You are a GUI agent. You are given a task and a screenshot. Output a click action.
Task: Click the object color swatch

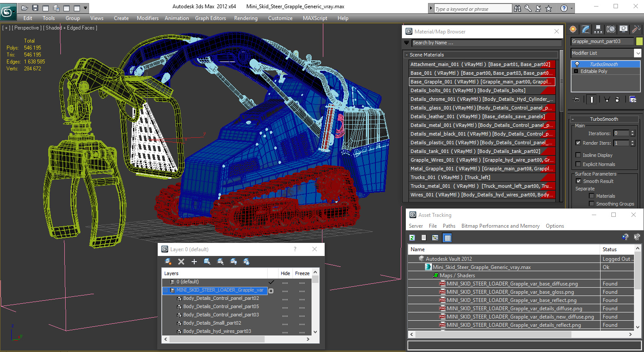(639, 41)
